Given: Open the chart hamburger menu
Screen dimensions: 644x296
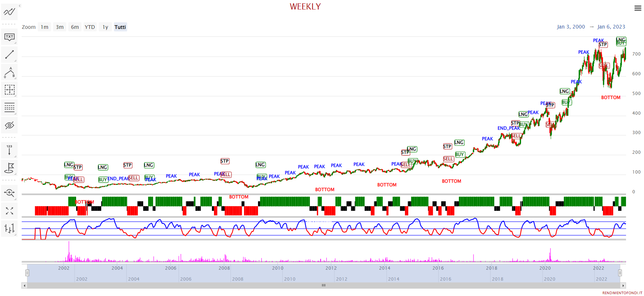Looking at the screenshot, I should pos(638,8).
